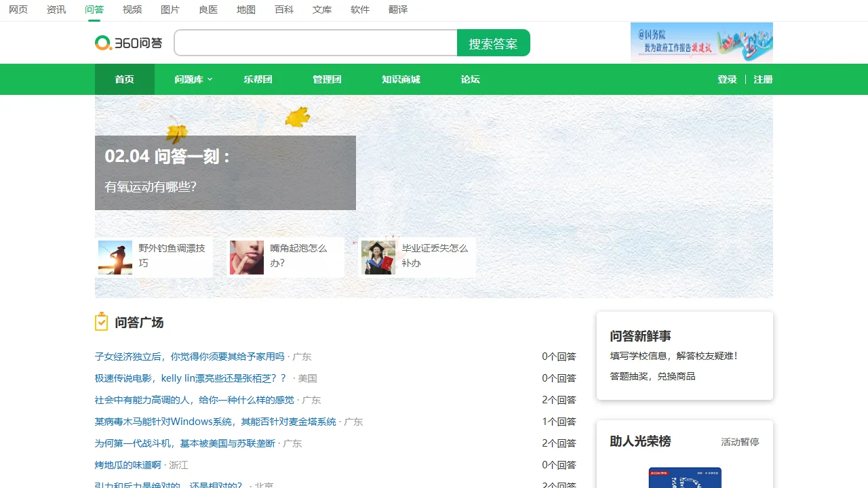Click the 问答广场 clipboard icon
Viewport: 868px width, 488px height.
102,322
